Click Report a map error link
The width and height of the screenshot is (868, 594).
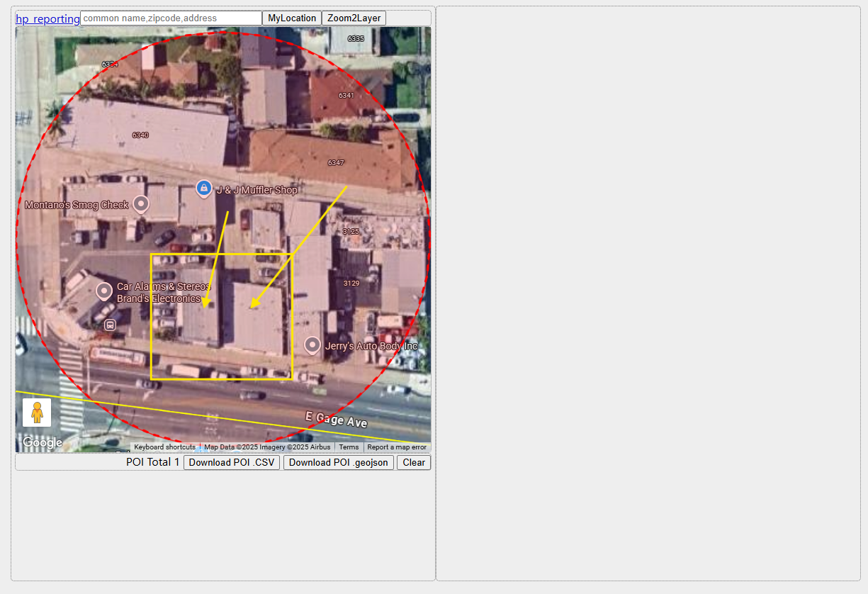(397, 447)
